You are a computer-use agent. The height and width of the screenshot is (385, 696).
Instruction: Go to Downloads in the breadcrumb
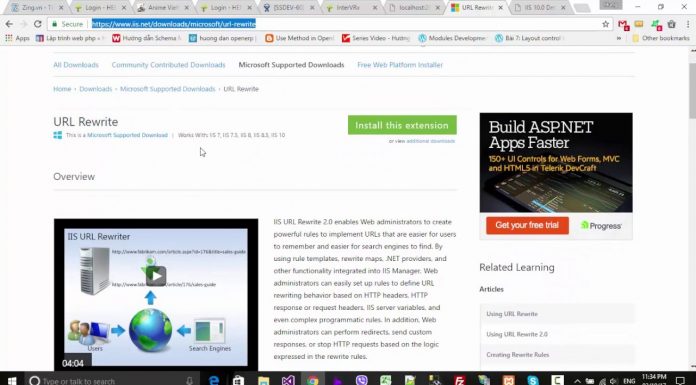coord(95,89)
